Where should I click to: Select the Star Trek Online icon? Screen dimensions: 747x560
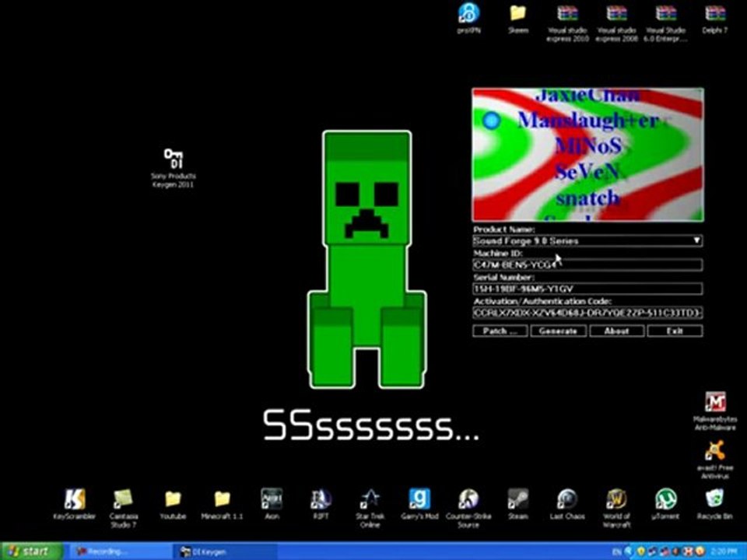[370, 508]
